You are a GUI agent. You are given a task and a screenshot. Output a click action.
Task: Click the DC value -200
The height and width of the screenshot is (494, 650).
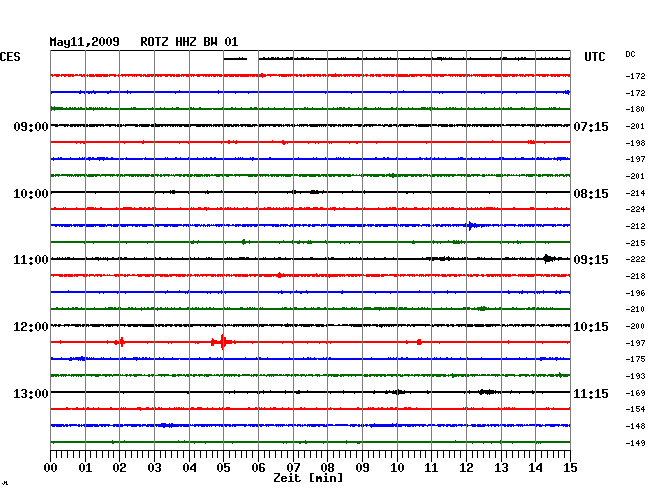[x=635, y=327]
